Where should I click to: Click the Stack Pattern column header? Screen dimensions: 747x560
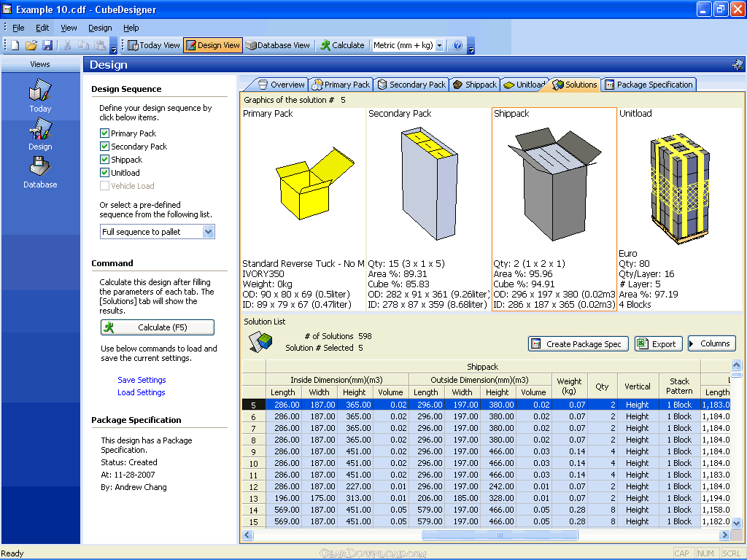679,386
